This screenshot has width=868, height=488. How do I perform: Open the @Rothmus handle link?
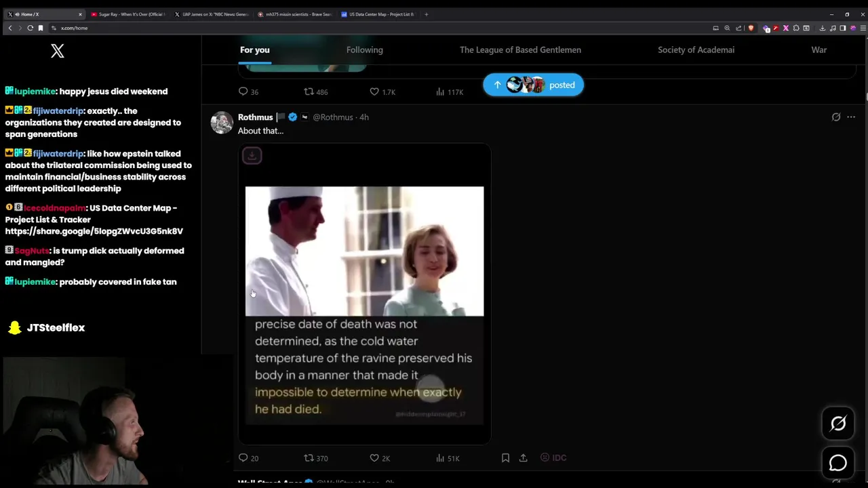click(333, 117)
